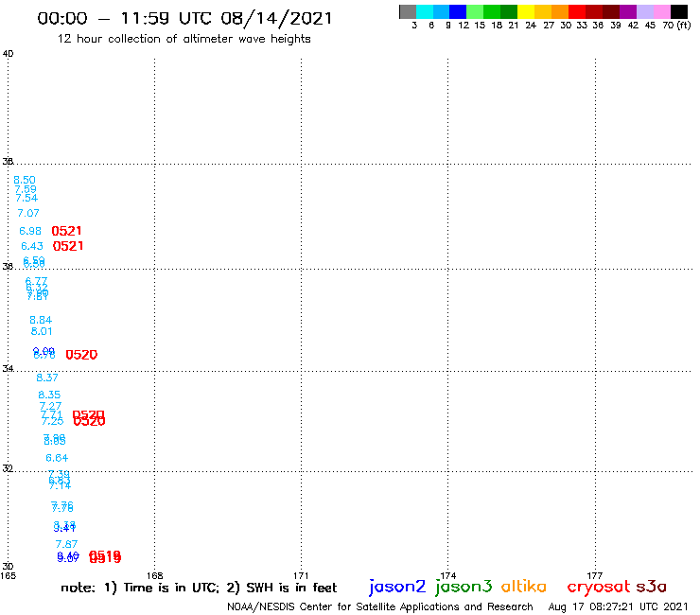
Task: Click the wave height value 7.27
Action: pyautogui.click(x=50, y=406)
